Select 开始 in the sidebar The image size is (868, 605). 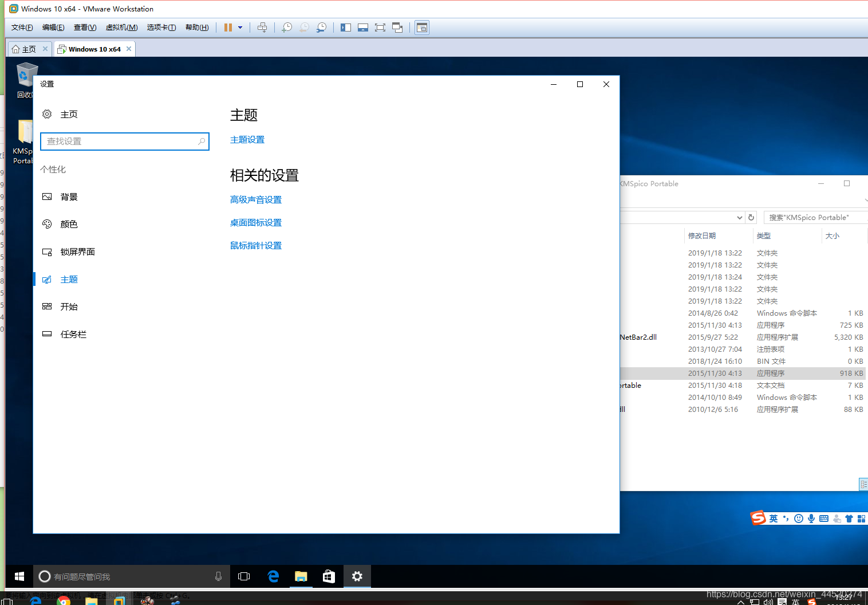[x=60, y=307]
